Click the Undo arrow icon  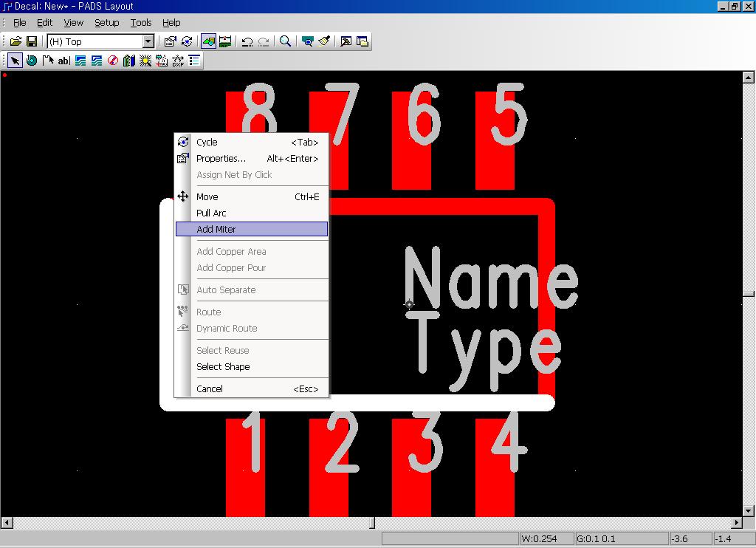pyautogui.click(x=247, y=41)
